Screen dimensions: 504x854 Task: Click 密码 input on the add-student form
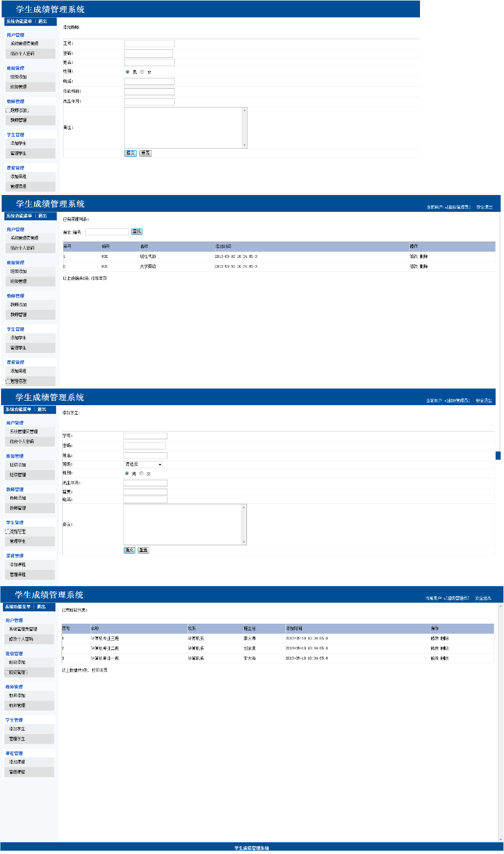[x=144, y=446]
